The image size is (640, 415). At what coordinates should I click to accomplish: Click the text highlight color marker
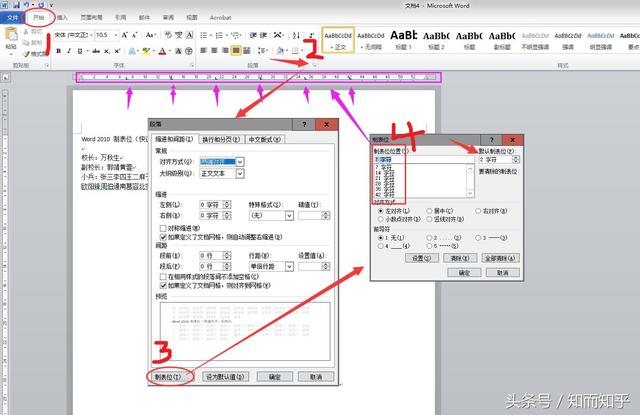click(x=146, y=51)
